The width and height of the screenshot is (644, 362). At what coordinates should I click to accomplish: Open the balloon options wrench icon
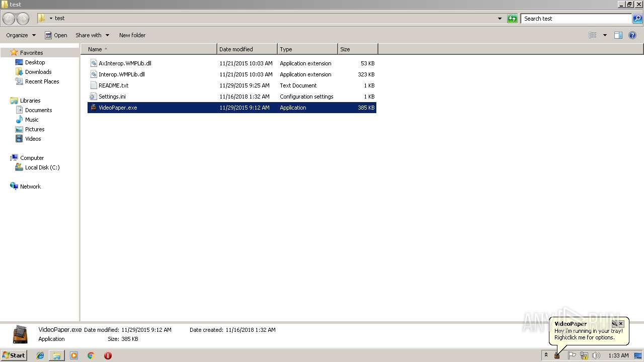pyautogui.click(x=614, y=324)
